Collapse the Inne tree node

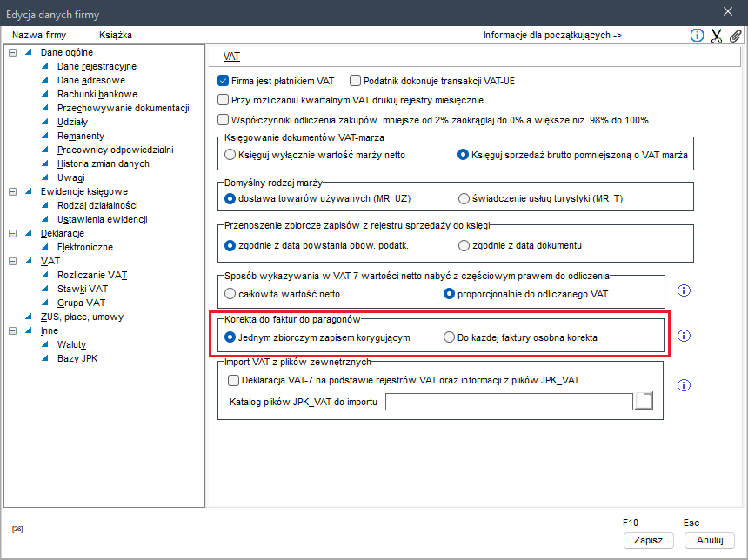click(x=13, y=330)
